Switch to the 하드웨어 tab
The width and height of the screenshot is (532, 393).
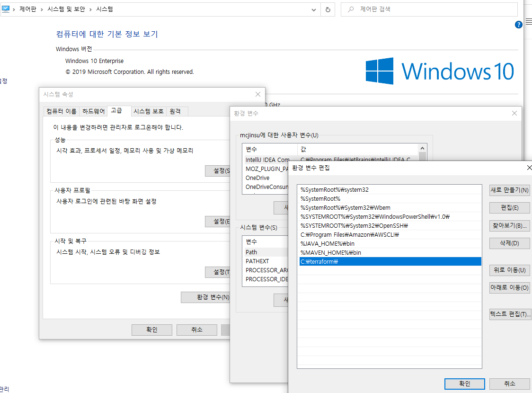click(93, 111)
